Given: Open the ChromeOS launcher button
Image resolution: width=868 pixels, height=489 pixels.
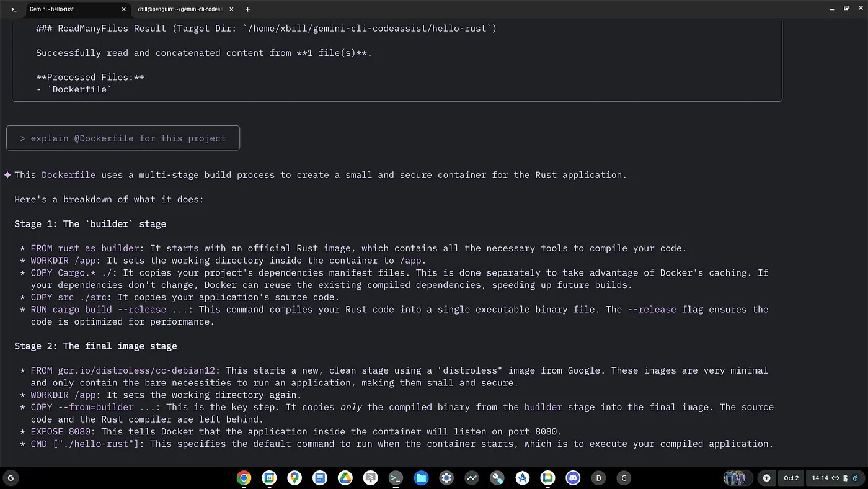Looking at the screenshot, I should point(11,478).
